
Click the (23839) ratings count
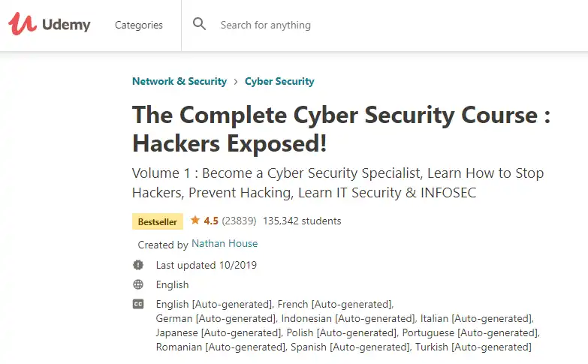240,221
